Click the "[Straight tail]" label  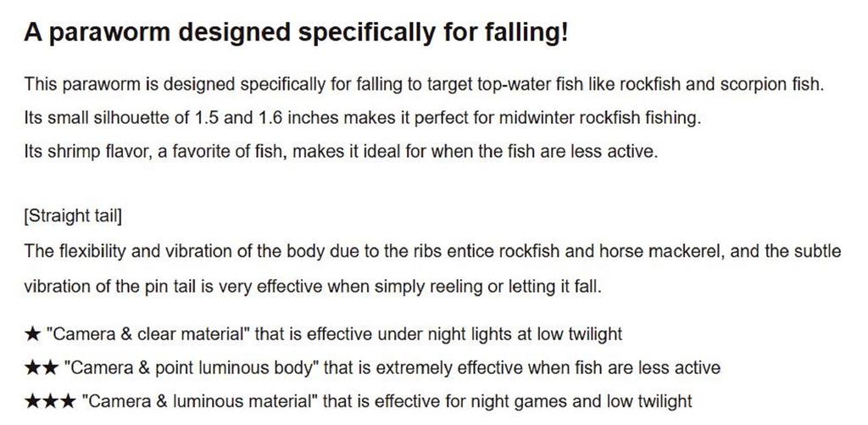(73, 215)
